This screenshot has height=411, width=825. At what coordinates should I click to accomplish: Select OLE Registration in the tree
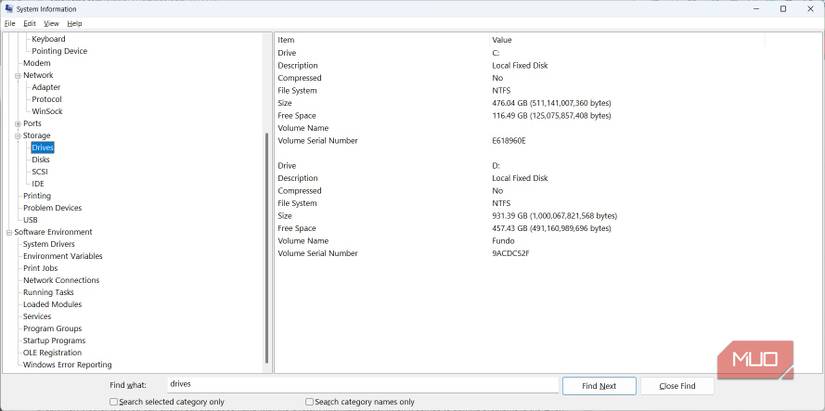click(52, 353)
